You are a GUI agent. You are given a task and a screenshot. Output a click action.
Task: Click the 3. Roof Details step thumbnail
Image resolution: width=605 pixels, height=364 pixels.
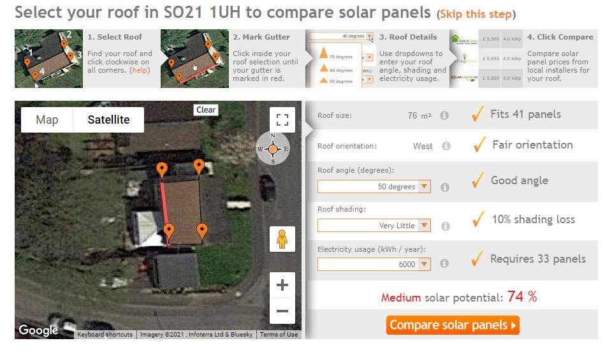[x=340, y=59]
